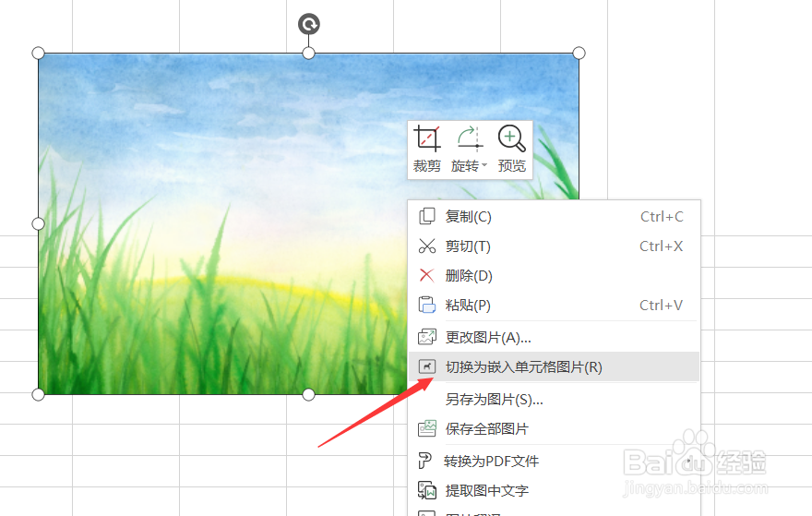Click the 提取图中文字 icon
The height and width of the screenshot is (516, 812).
coord(426,490)
